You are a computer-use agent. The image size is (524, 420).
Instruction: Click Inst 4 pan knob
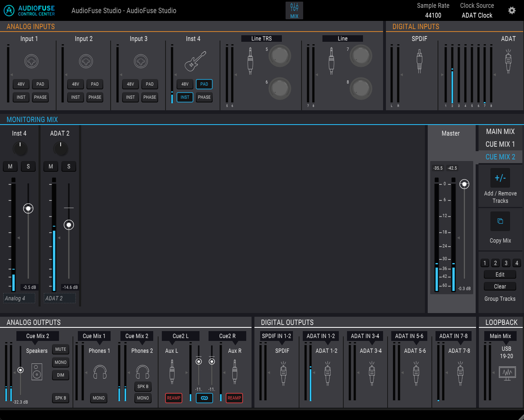20,148
